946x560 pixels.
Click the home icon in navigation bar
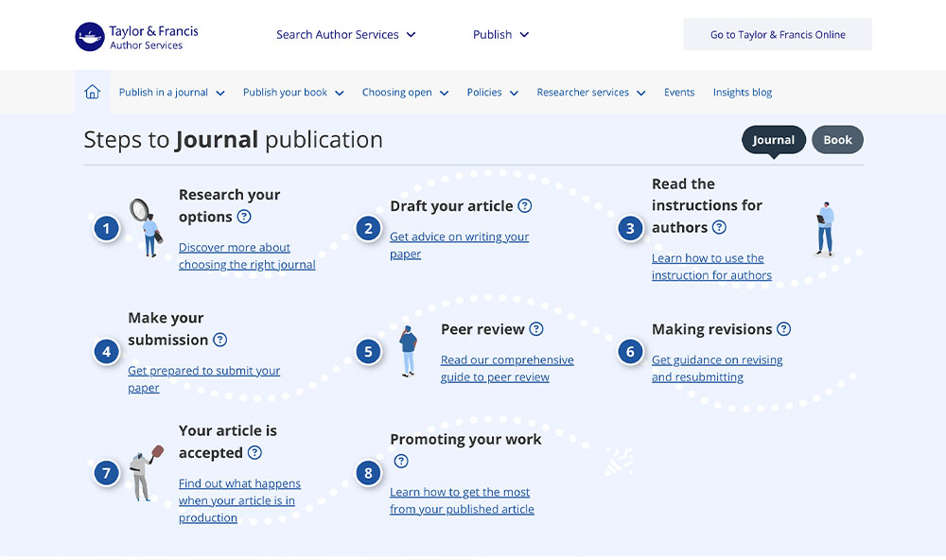(92, 92)
